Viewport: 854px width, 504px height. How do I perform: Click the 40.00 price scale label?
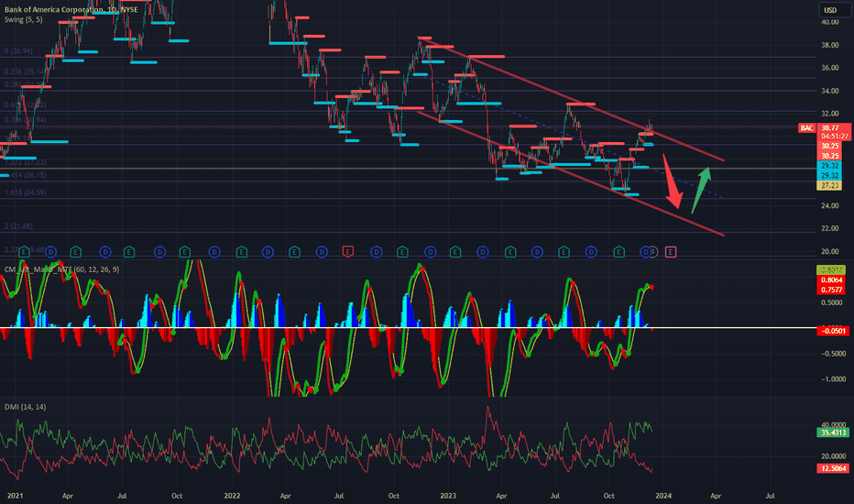click(830, 22)
